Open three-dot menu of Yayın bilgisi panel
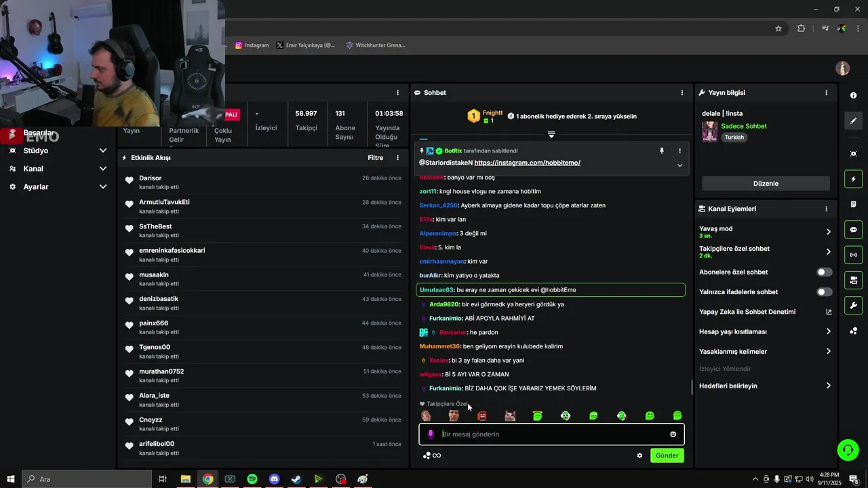 (826, 92)
